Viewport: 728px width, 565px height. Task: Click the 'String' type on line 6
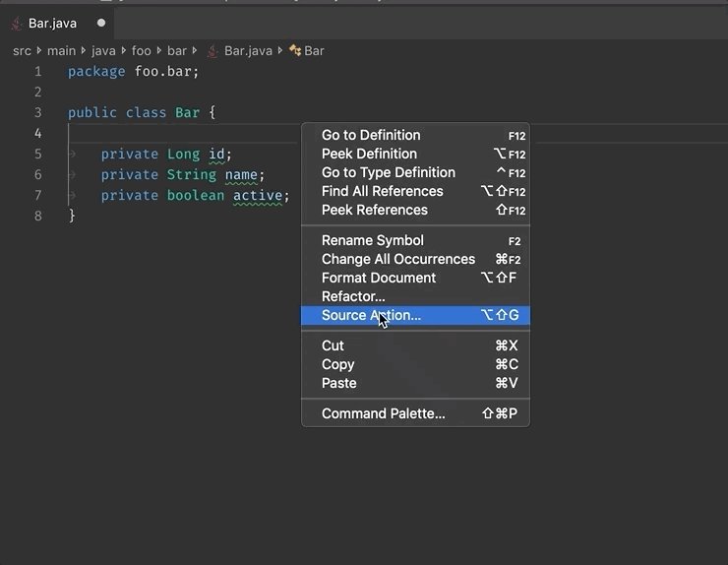point(192,174)
